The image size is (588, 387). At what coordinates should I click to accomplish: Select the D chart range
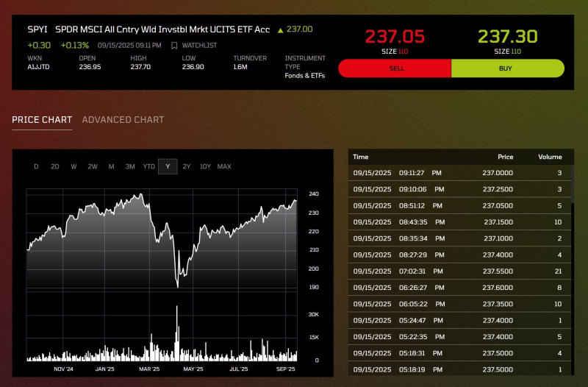click(36, 166)
